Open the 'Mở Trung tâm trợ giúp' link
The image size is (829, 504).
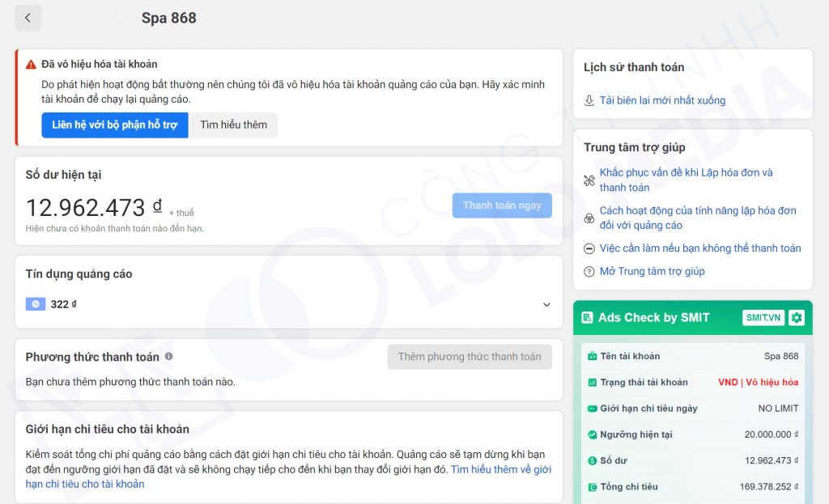[x=652, y=272]
